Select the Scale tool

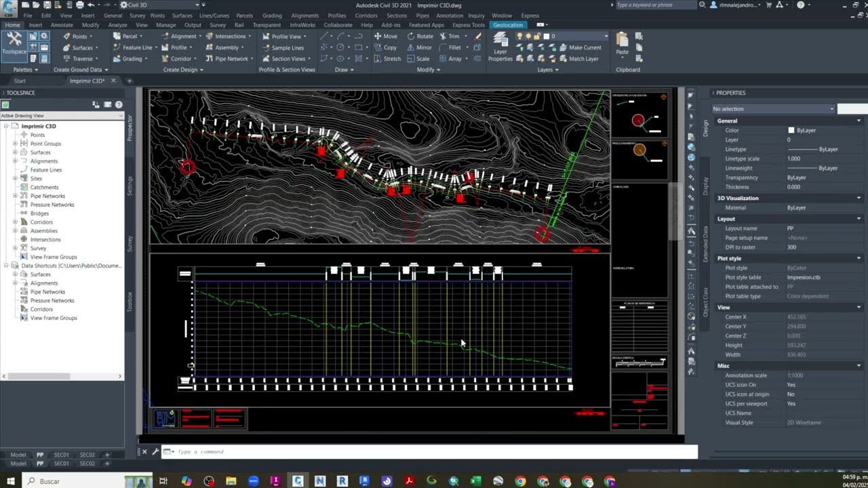[x=418, y=58]
